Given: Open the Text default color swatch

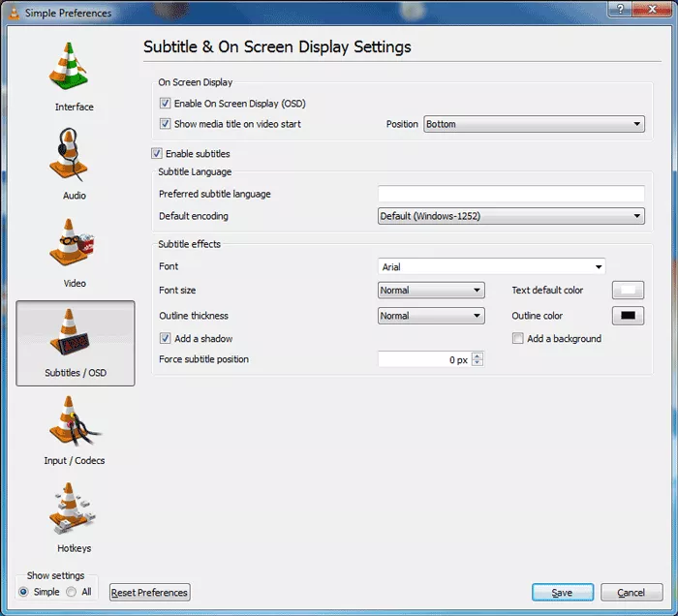Looking at the screenshot, I should click(x=628, y=290).
